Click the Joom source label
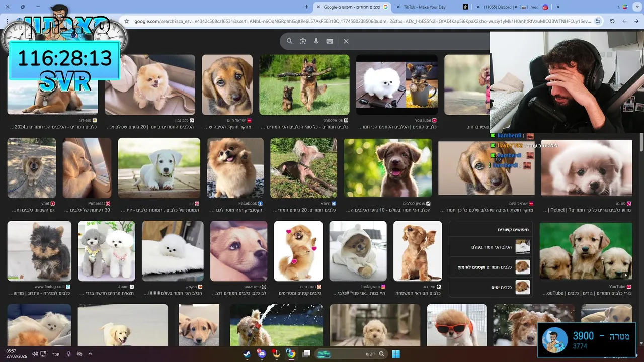Screen dimensions: 644x362 click(123, 287)
